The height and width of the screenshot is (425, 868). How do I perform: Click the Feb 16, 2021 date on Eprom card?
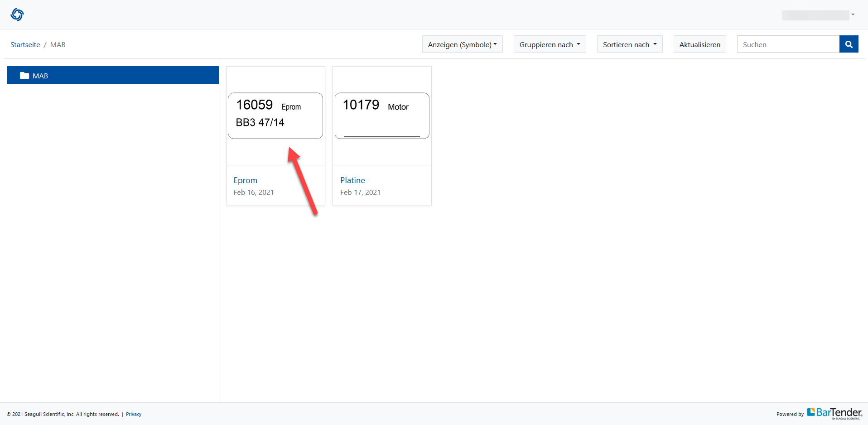254,193
